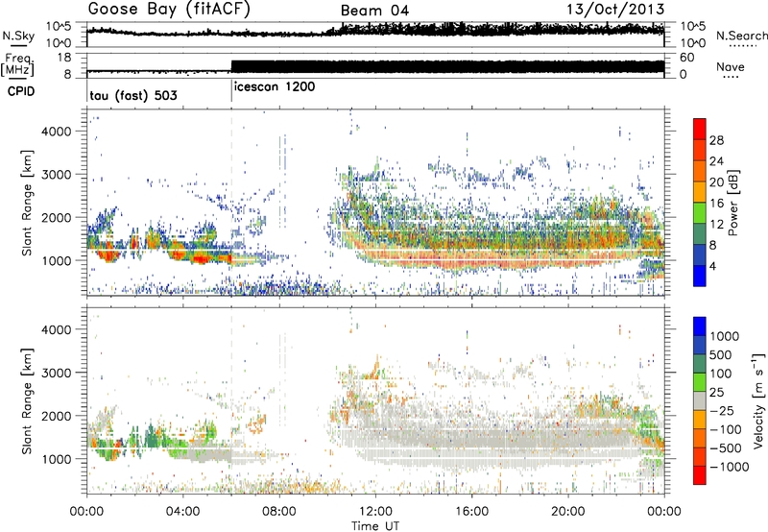
Task: Click the '-1000' tick on Velocity colorbar
Action: pos(730,467)
